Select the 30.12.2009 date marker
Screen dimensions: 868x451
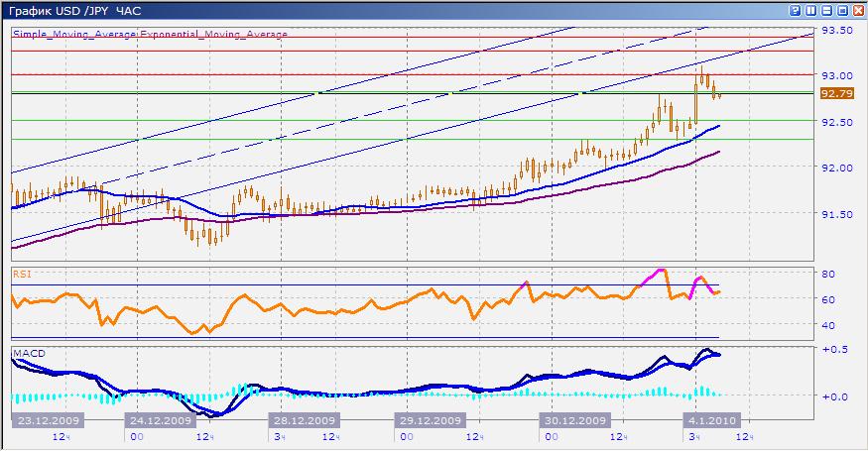[x=575, y=420]
